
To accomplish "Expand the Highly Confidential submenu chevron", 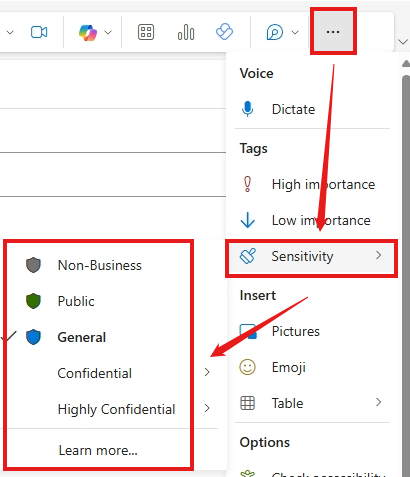I will tap(207, 408).
